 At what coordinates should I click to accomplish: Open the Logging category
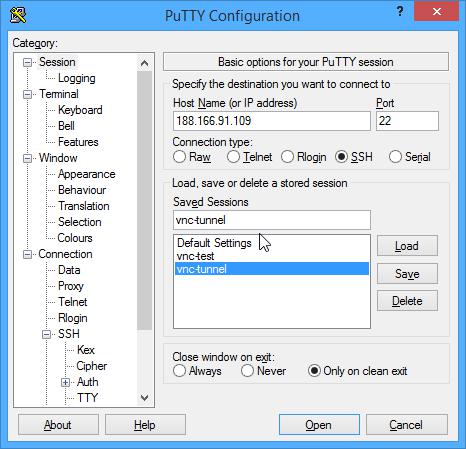point(77,78)
